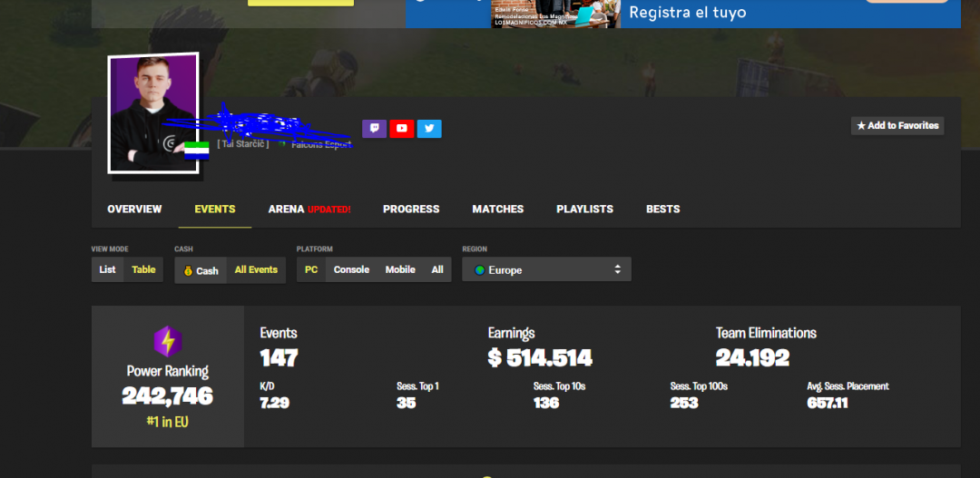Image resolution: width=980 pixels, height=478 pixels.
Task: Click the country flag on the avatar
Action: point(197,151)
